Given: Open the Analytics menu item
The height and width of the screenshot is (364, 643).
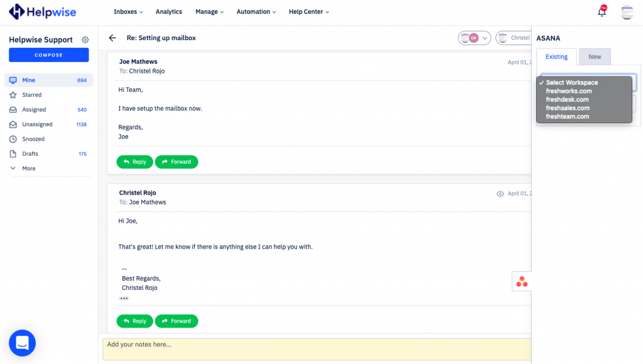Looking at the screenshot, I should point(168,12).
